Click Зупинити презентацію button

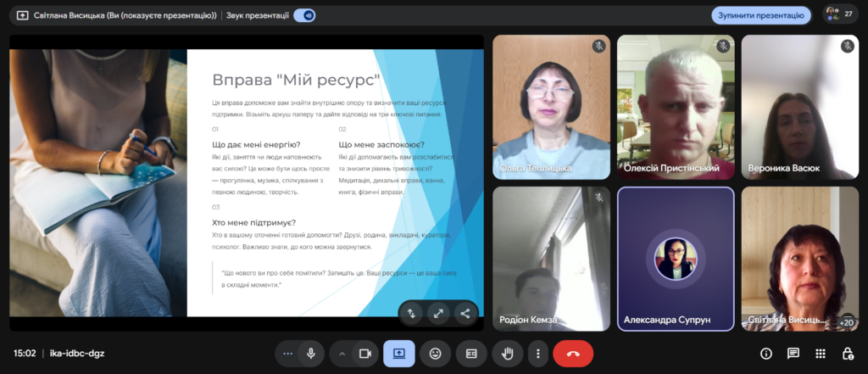[760, 15]
